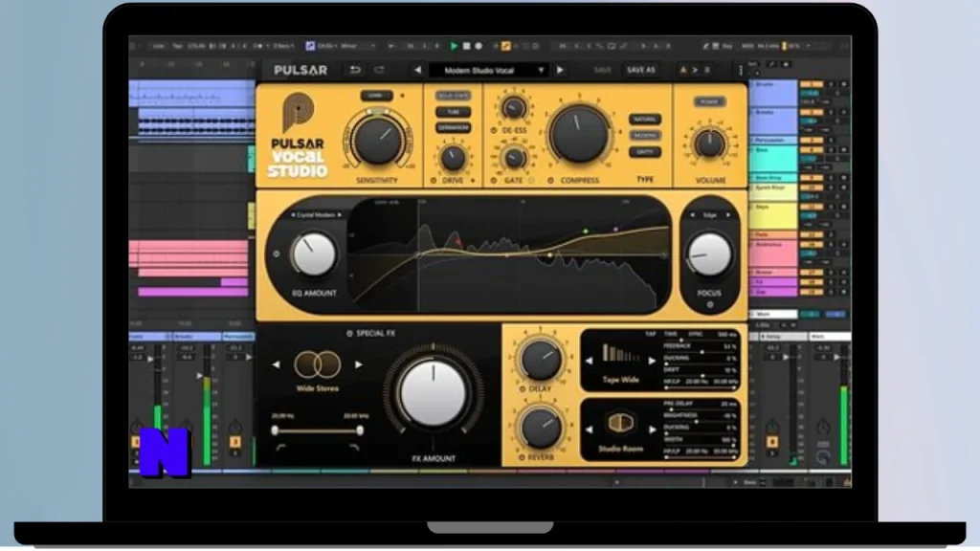Select GERMANIUM drive mode
The image size is (980, 551).
[x=453, y=127]
